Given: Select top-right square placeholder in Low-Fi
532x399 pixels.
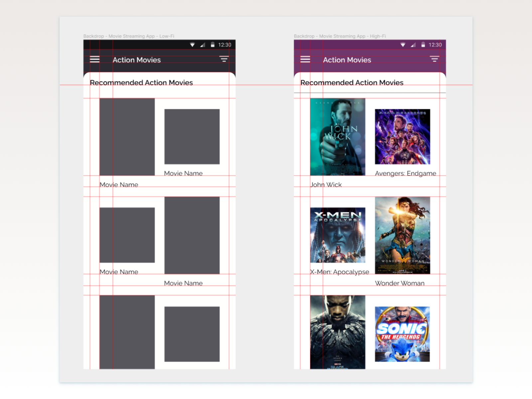Looking at the screenshot, I should tap(192, 137).
